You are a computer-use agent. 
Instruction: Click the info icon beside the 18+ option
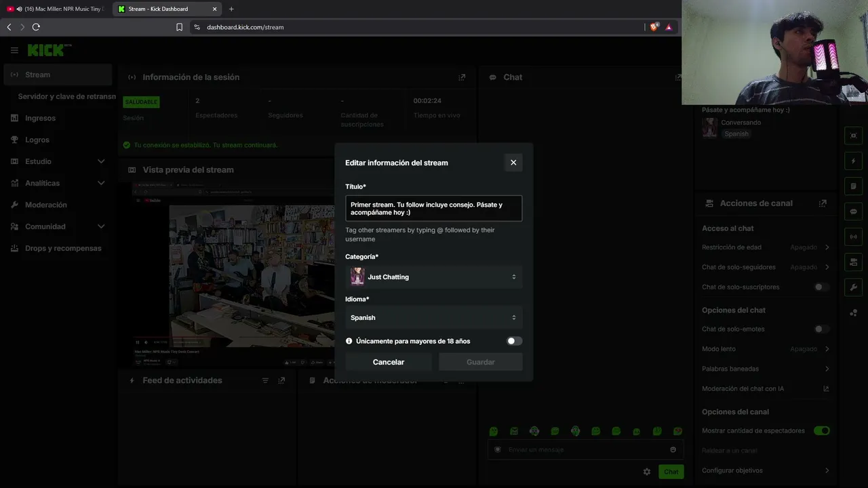coord(349,341)
